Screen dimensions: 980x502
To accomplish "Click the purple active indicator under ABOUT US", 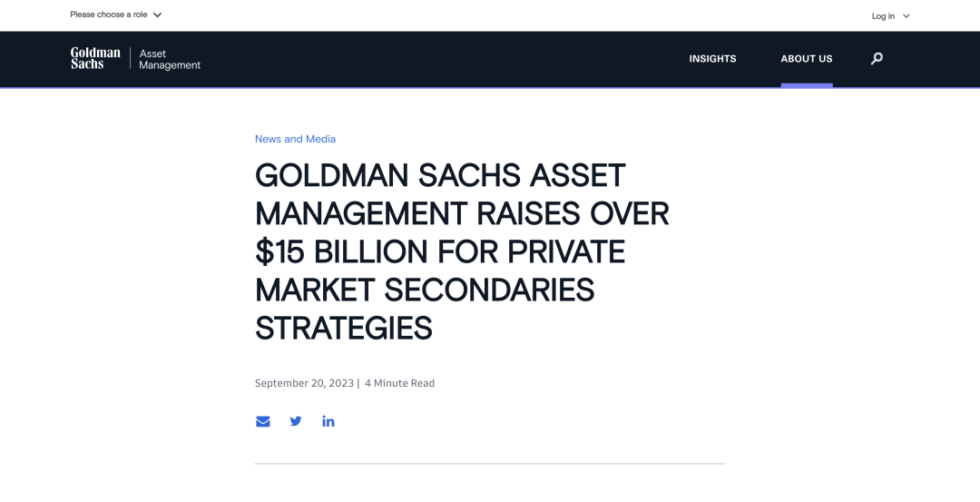I will point(807,85).
